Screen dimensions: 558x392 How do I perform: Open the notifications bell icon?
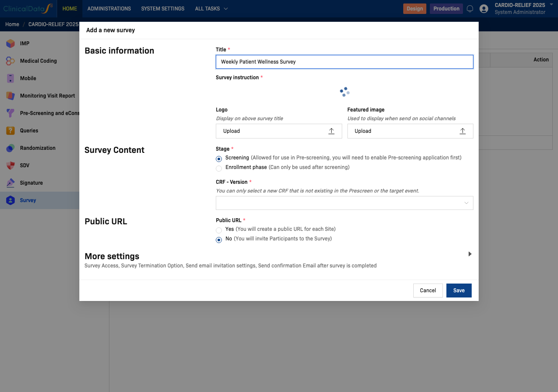(x=470, y=9)
